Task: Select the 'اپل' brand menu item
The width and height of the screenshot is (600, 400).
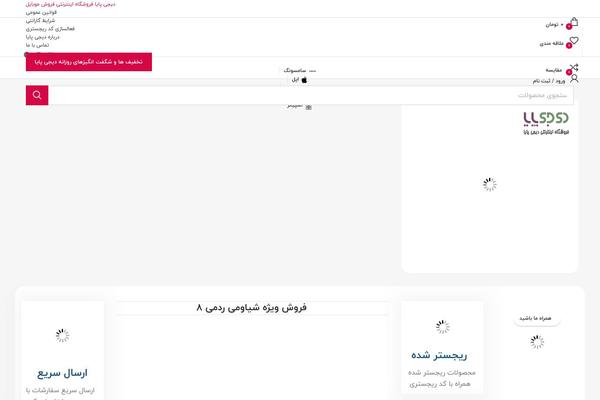Action: click(295, 80)
